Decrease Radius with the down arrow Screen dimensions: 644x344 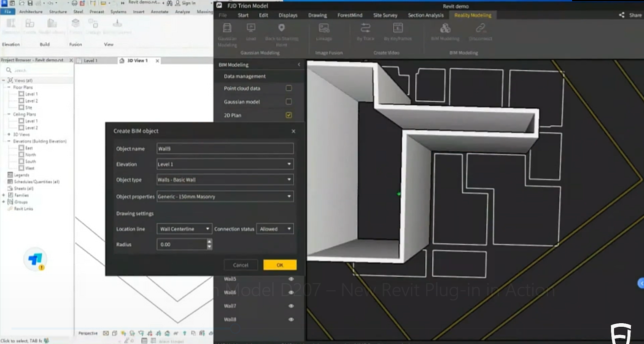[x=209, y=247]
